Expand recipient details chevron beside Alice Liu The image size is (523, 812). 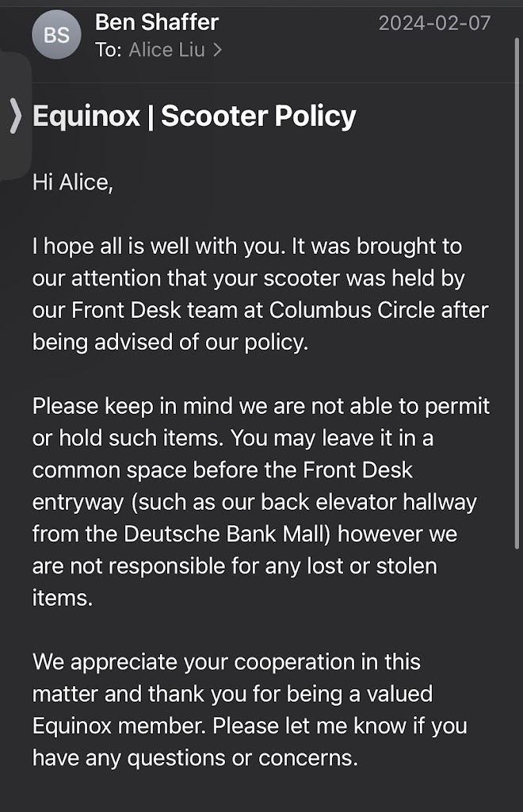tap(217, 50)
